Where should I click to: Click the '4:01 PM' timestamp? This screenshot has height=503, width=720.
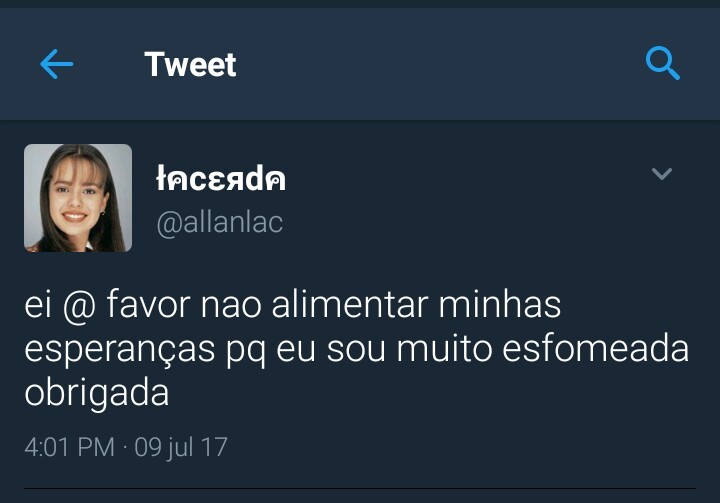point(69,447)
